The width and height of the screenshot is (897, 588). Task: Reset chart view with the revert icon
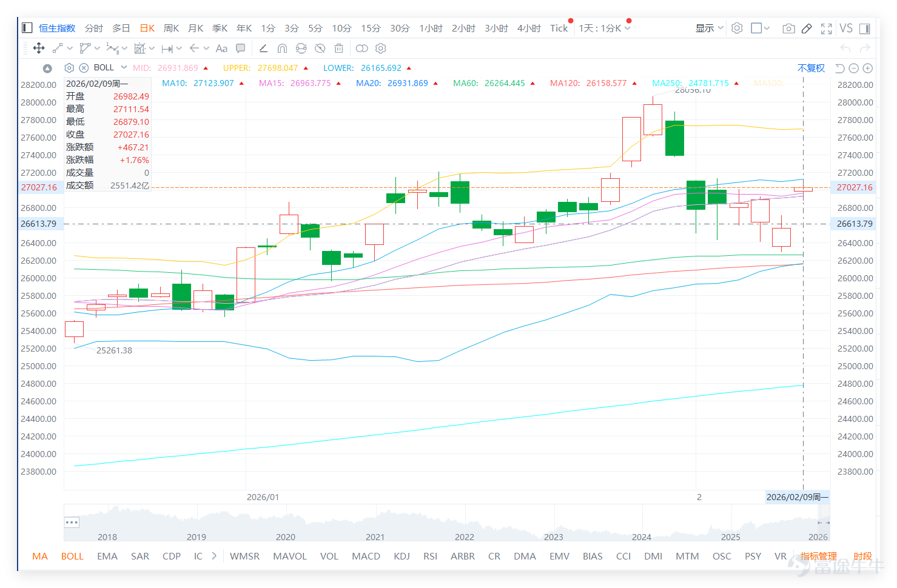[840, 68]
